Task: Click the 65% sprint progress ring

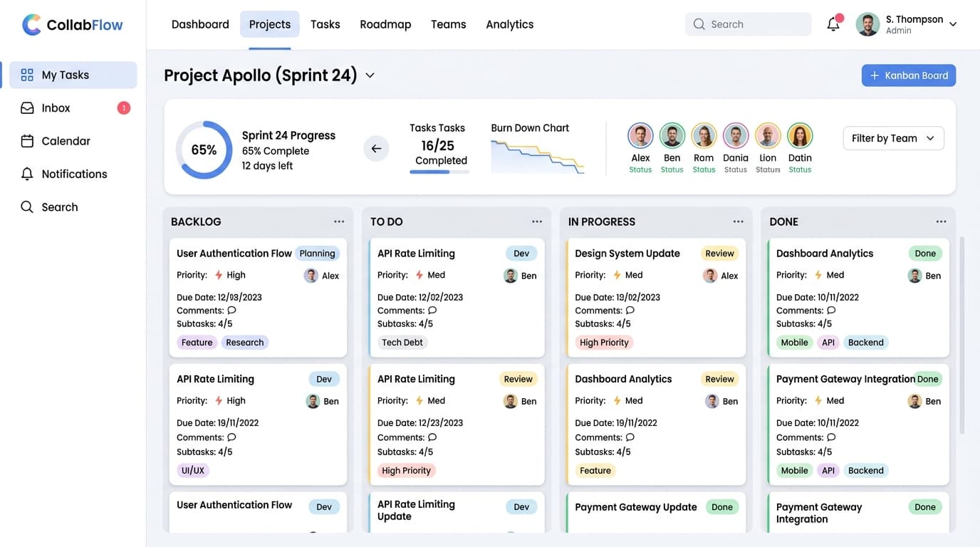Action: tap(204, 150)
